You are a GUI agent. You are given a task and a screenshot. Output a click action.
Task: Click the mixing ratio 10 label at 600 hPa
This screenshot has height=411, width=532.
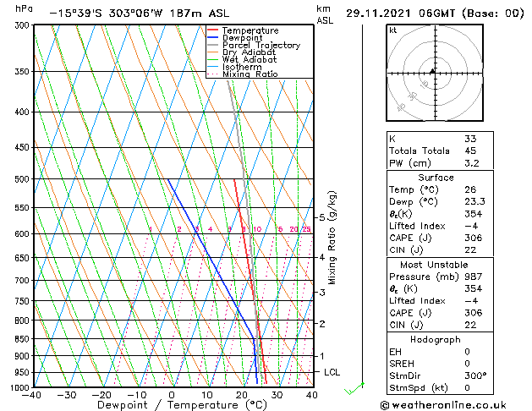click(x=257, y=229)
